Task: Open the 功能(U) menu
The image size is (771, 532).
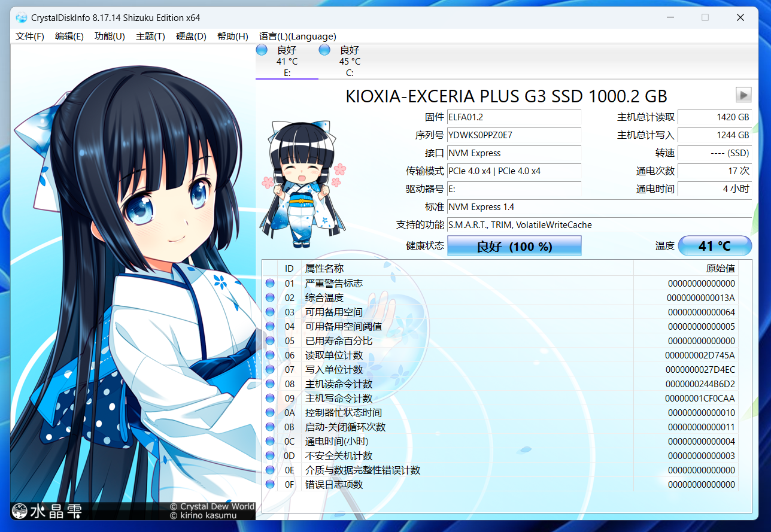Action: [110, 37]
